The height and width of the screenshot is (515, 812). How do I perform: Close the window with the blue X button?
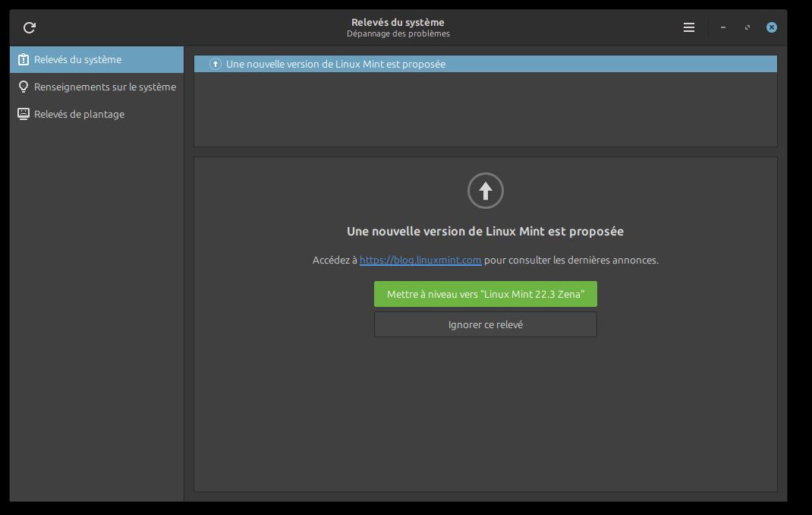(x=772, y=27)
